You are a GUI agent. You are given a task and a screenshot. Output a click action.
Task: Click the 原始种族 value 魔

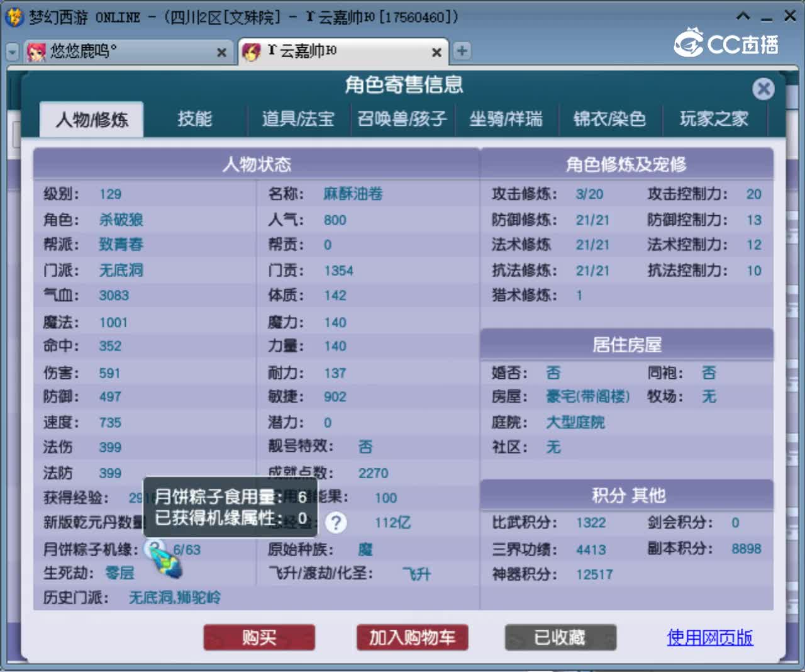(x=365, y=549)
